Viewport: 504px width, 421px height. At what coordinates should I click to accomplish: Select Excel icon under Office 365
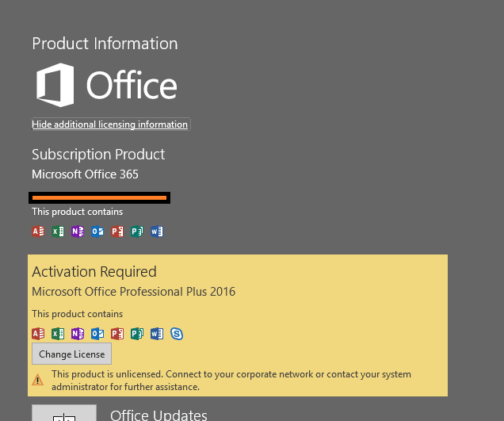(58, 232)
